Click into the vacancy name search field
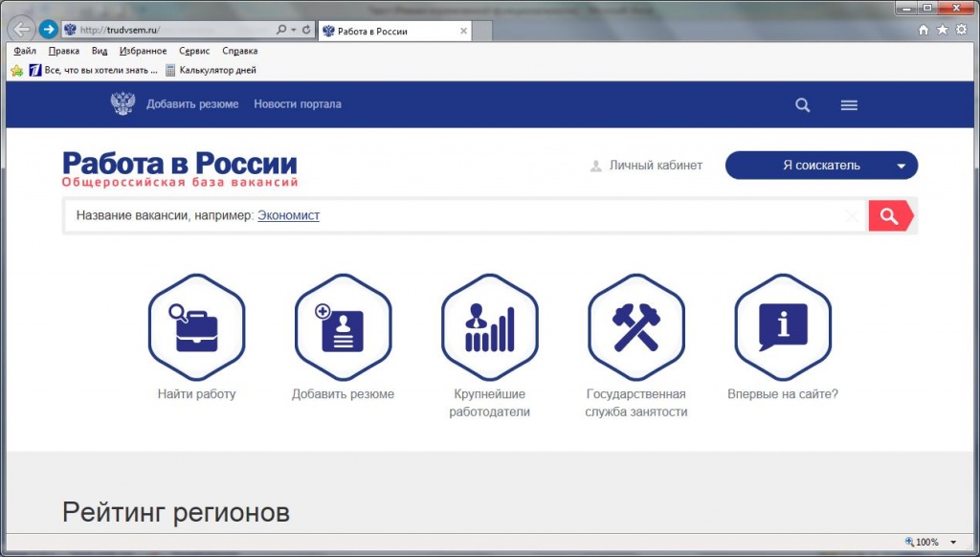The image size is (980, 557). click(x=465, y=216)
